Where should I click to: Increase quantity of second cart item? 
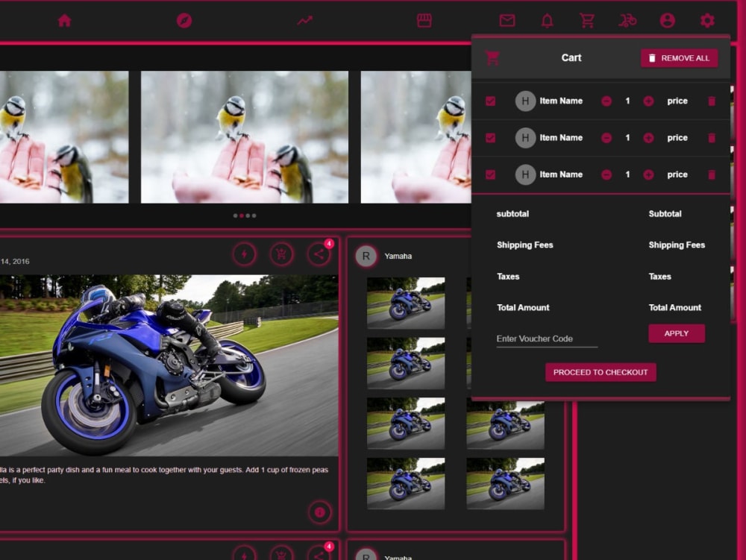coord(648,138)
